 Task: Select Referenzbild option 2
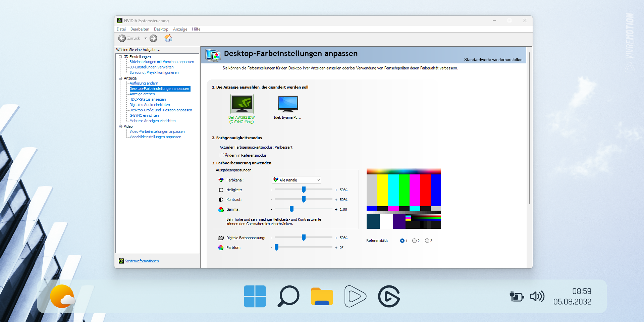click(414, 240)
